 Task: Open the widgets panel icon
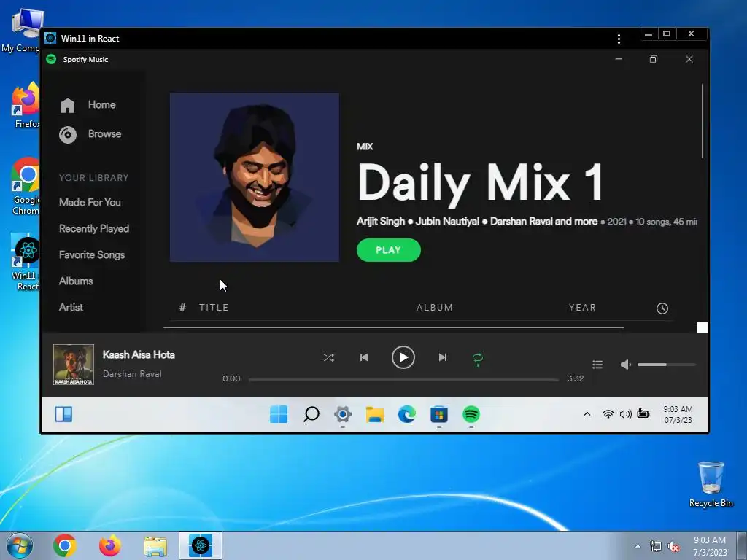[x=63, y=414]
